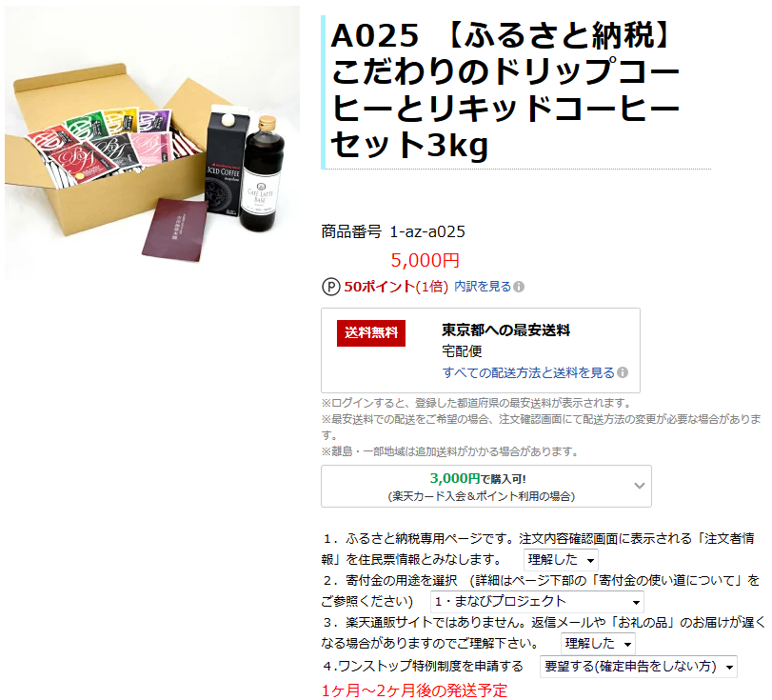Click the 商品番号 1-az-a025 text
The image size is (772, 700).
click(x=393, y=231)
